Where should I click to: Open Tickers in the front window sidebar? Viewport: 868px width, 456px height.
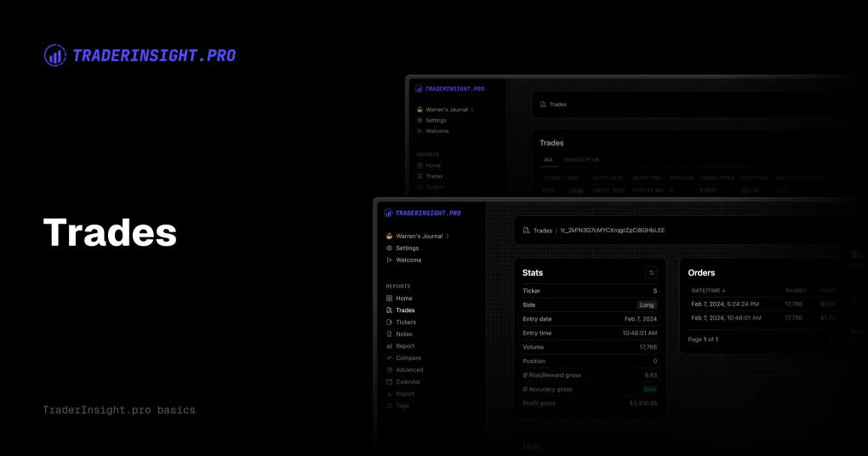tap(401, 322)
